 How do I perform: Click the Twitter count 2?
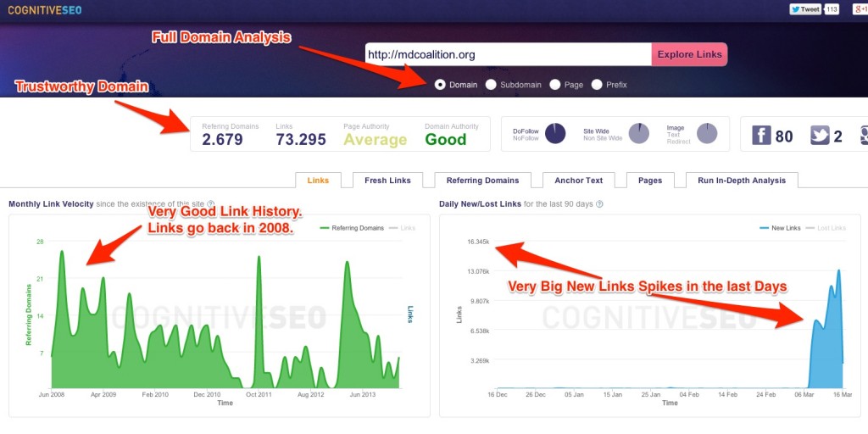(x=837, y=136)
